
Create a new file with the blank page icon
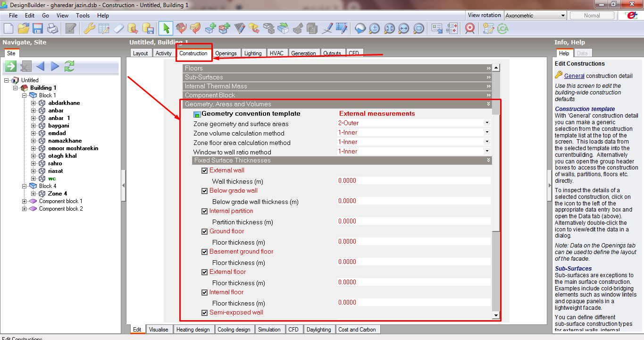[x=8, y=28]
